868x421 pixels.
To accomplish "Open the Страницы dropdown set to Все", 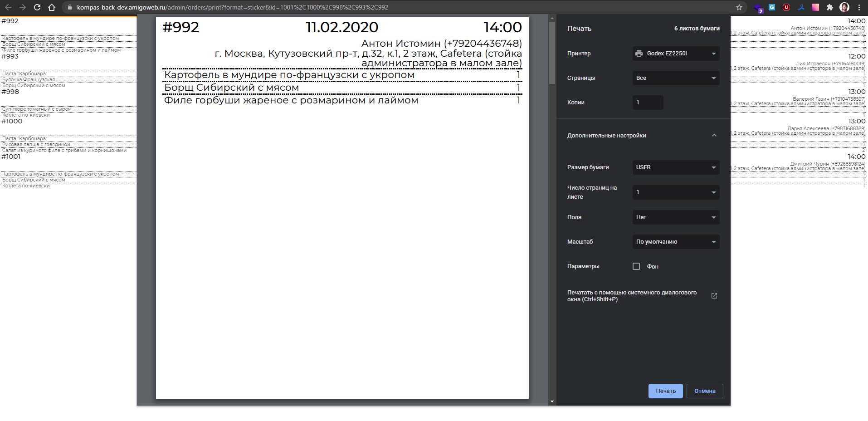I will (x=676, y=78).
